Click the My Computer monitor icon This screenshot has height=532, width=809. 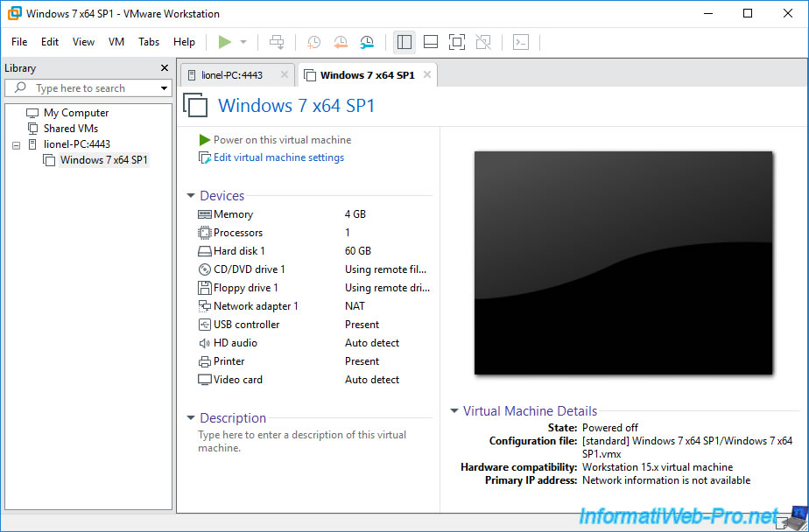[32, 113]
